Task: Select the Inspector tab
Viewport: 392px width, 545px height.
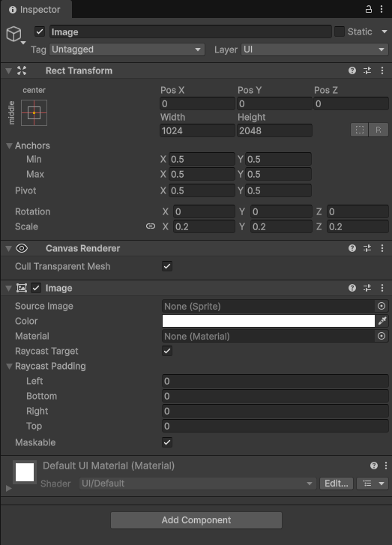Action: 34,10
